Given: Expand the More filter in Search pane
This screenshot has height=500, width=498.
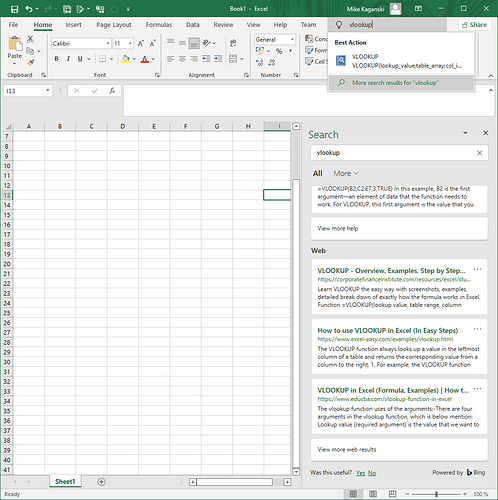Looking at the screenshot, I should [346, 173].
